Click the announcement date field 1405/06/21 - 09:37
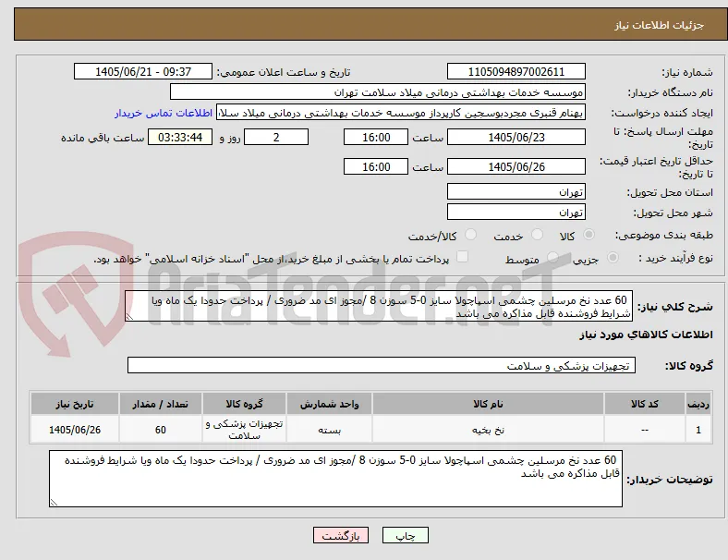Viewport: 728px width, 560px height. tap(143, 71)
